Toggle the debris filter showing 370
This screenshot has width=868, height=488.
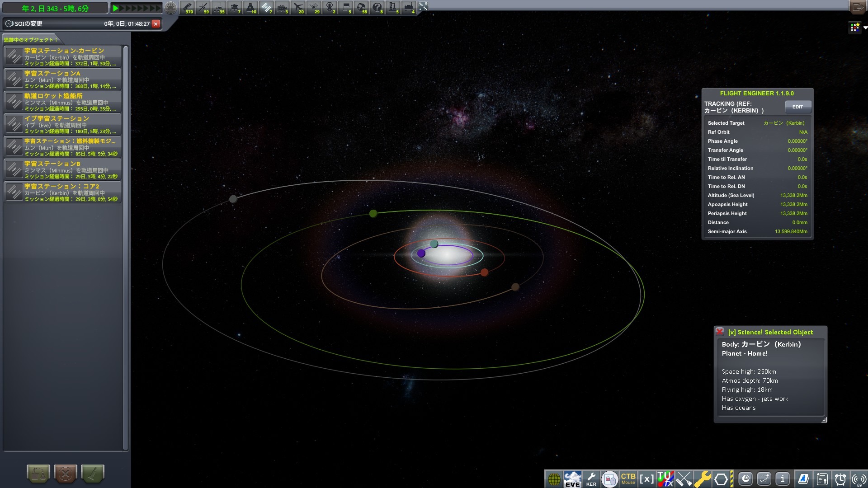187,7
